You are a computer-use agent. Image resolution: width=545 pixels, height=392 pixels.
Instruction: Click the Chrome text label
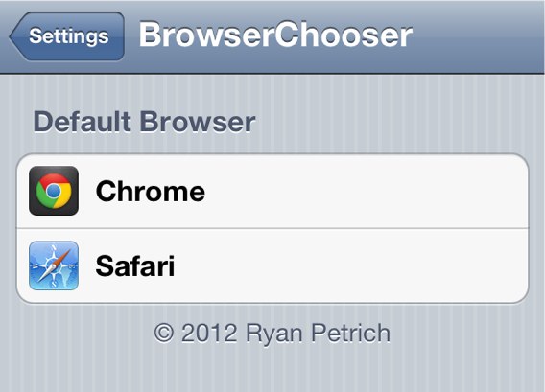[150, 191]
